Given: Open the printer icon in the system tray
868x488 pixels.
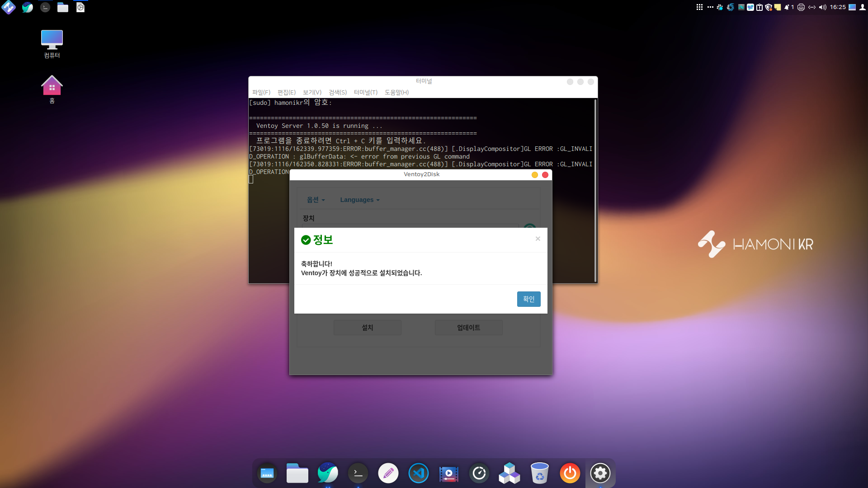Looking at the screenshot, I should point(801,7).
